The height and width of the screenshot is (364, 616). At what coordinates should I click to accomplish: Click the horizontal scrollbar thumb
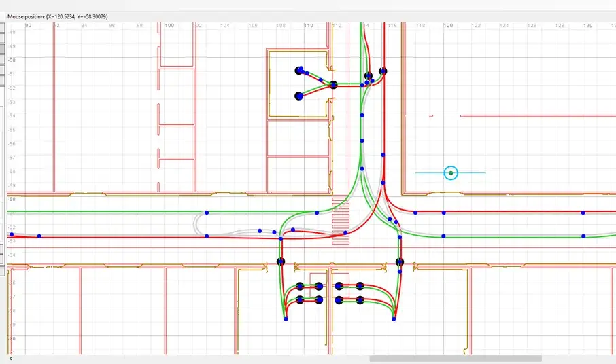(456, 359)
